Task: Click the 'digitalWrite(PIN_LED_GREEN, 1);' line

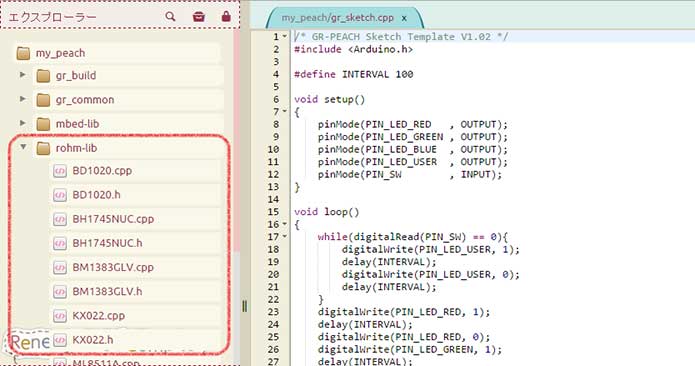Action: point(410,350)
